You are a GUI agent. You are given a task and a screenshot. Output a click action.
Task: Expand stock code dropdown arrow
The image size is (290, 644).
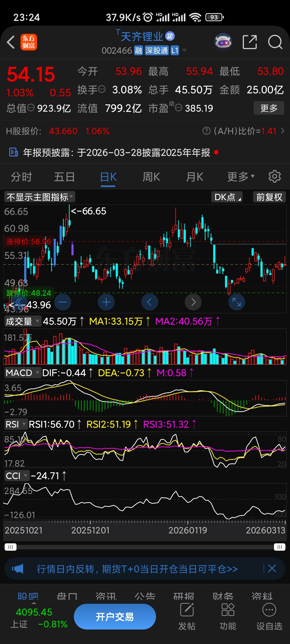pyautogui.click(x=184, y=50)
